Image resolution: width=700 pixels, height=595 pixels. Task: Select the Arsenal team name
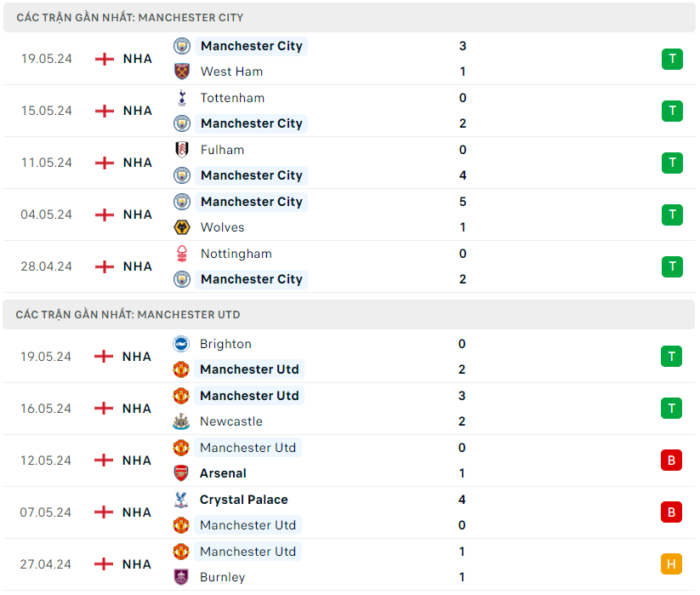[x=223, y=473]
